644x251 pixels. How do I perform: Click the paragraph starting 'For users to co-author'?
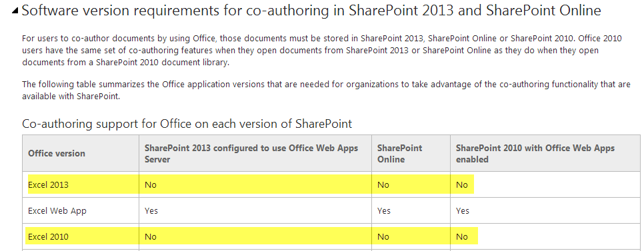pos(321,51)
